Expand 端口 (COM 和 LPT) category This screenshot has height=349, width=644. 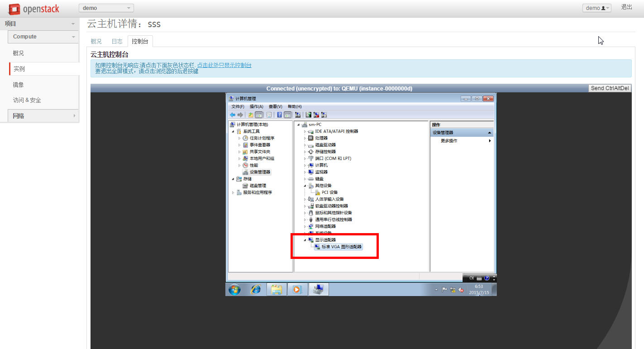pyautogui.click(x=305, y=158)
